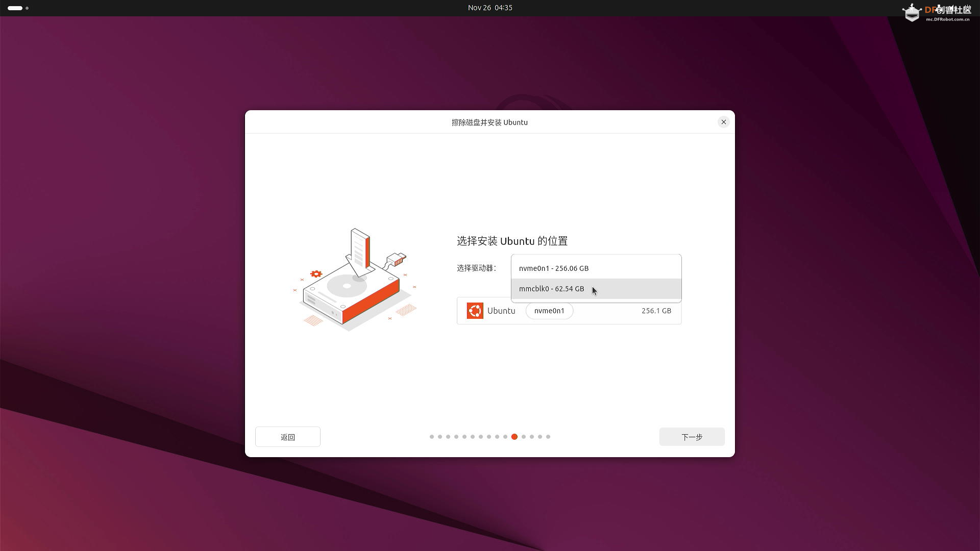Click the orange active step indicator dot

[x=514, y=437]
